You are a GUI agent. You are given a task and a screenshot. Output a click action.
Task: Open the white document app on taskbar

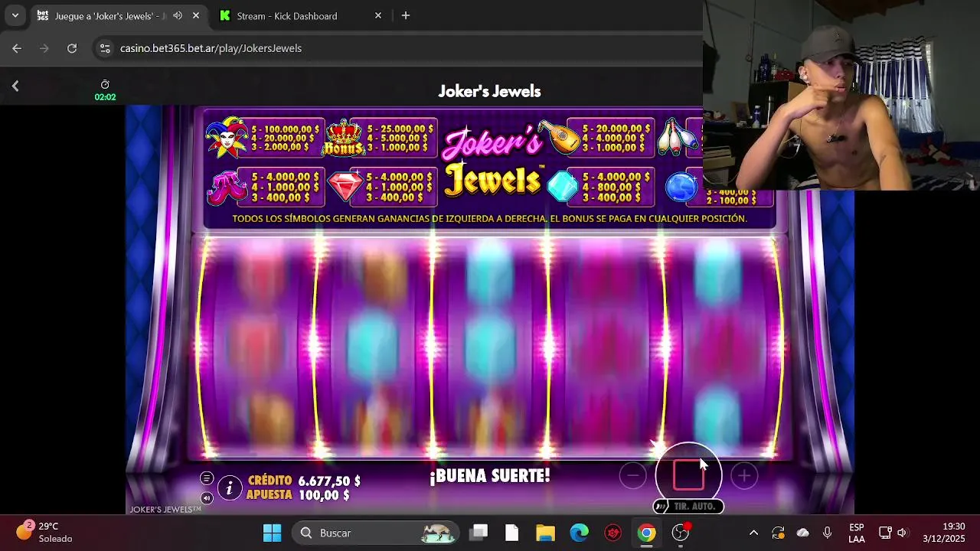(512, 533)
